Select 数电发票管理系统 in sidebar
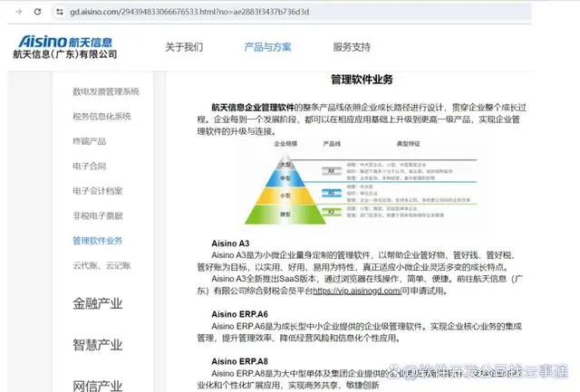580x392 pixels. (x=106, y=91)
